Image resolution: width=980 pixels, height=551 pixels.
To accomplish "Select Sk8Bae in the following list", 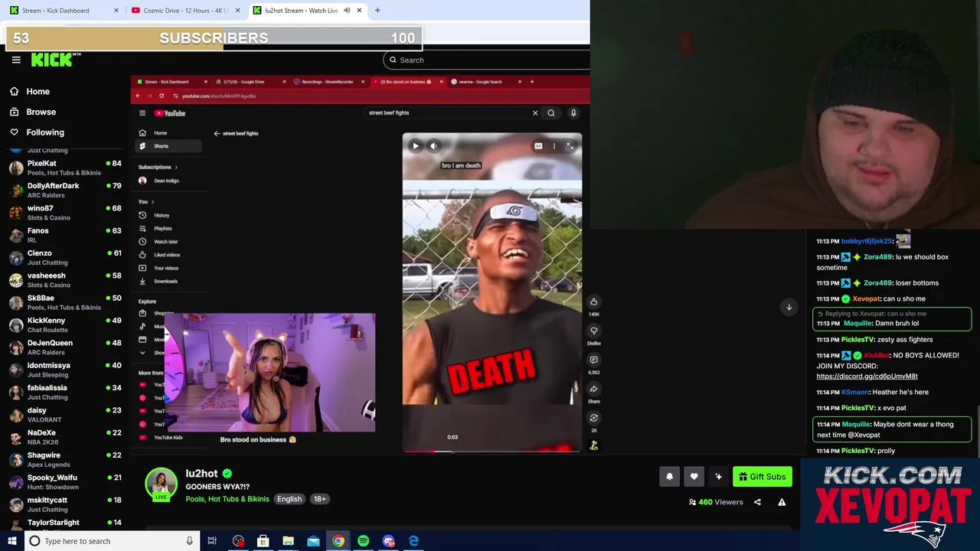I will [x=65, y=302].
